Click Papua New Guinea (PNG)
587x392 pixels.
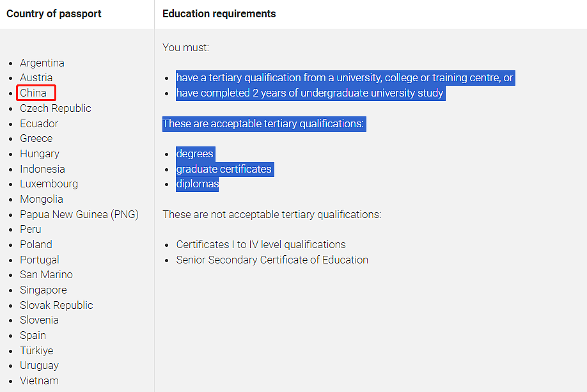point(79,214)
